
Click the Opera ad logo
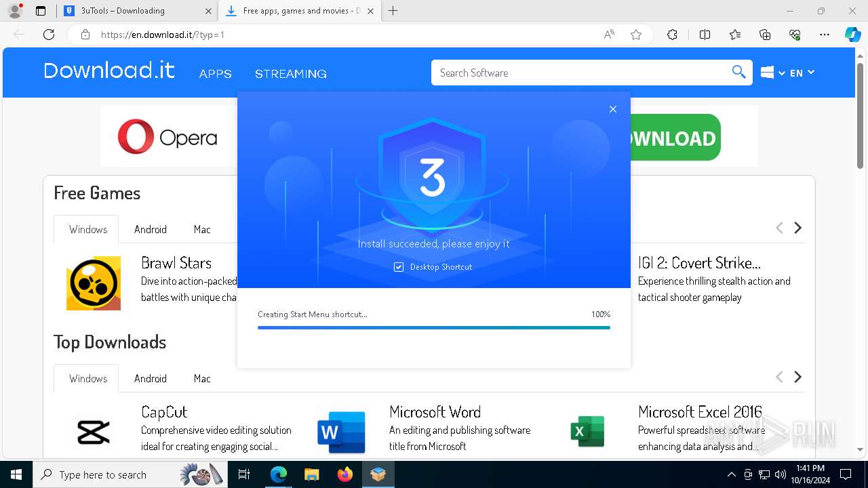tap(167, 137)
